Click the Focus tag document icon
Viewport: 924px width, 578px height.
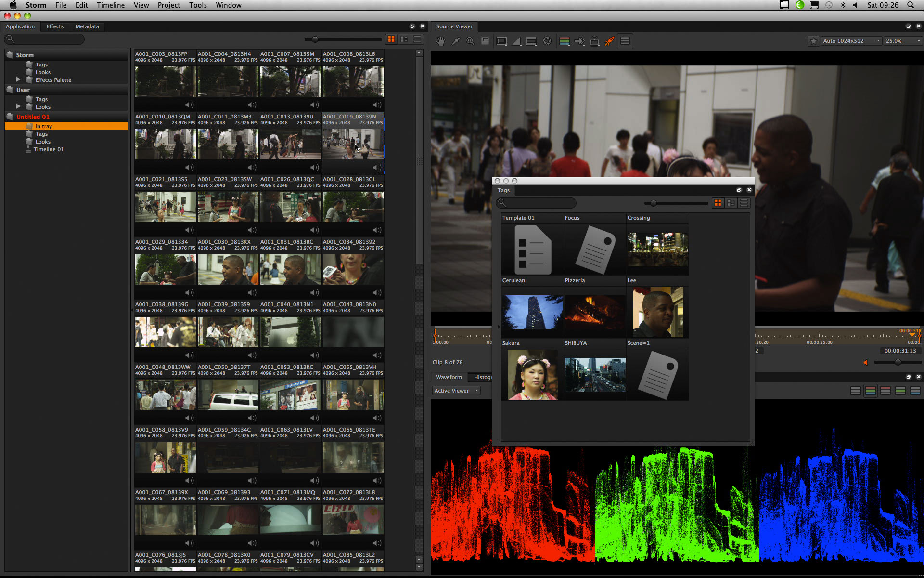595,250
